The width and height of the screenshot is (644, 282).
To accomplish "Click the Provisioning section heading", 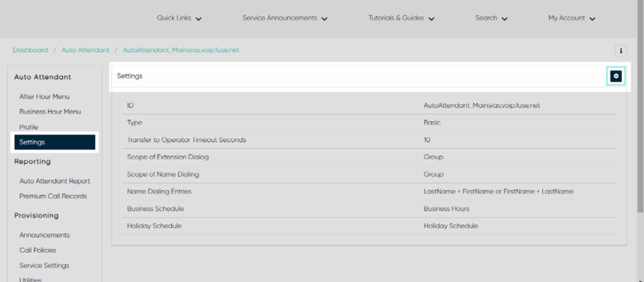I will coord(37,215).
